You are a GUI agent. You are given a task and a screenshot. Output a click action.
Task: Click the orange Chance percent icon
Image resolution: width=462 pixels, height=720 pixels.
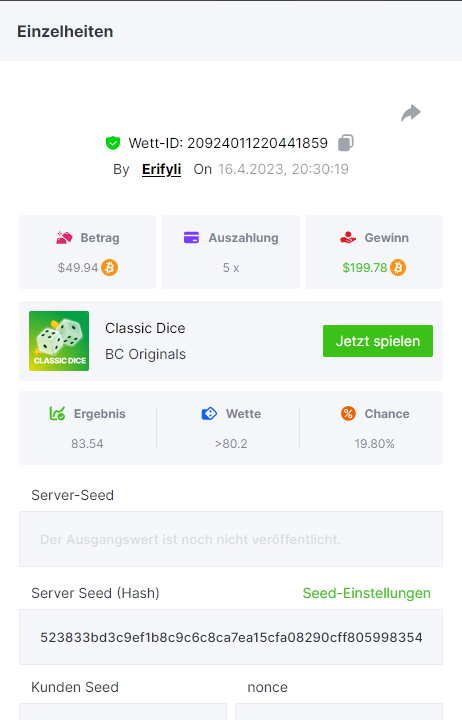tap(348, 413)
